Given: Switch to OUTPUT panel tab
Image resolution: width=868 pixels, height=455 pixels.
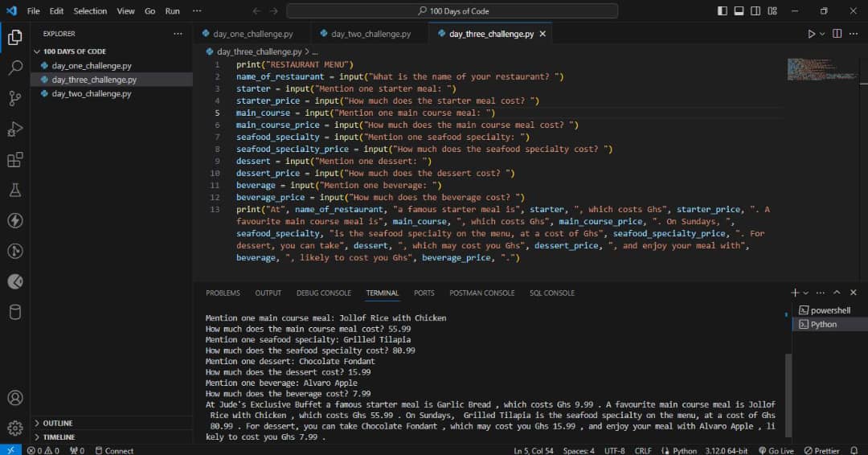Looking at the screenshot, I should tap(268, 293).
